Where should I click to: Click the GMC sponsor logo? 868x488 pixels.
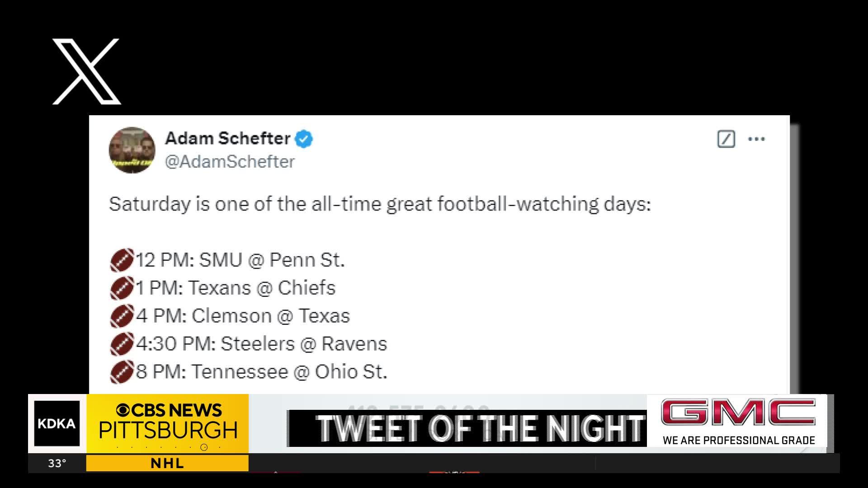(738, 412)
